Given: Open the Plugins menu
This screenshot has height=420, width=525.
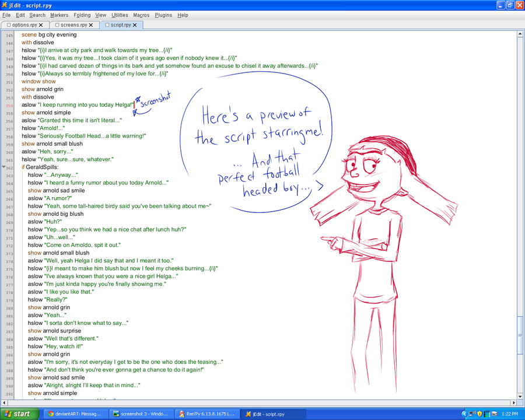Looking at the screenshot, I should click(x=163, y=15).
